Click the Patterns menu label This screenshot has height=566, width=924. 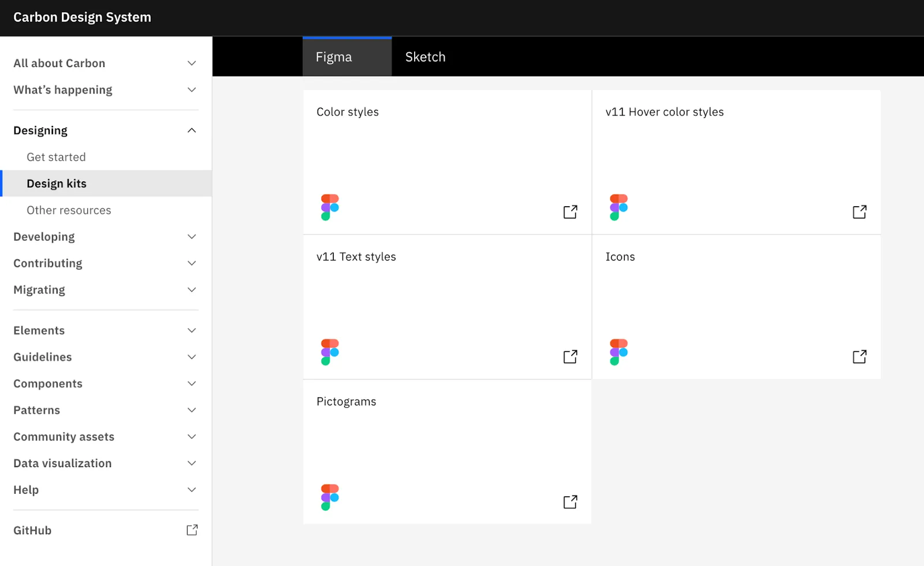click(x=37, y=410)
